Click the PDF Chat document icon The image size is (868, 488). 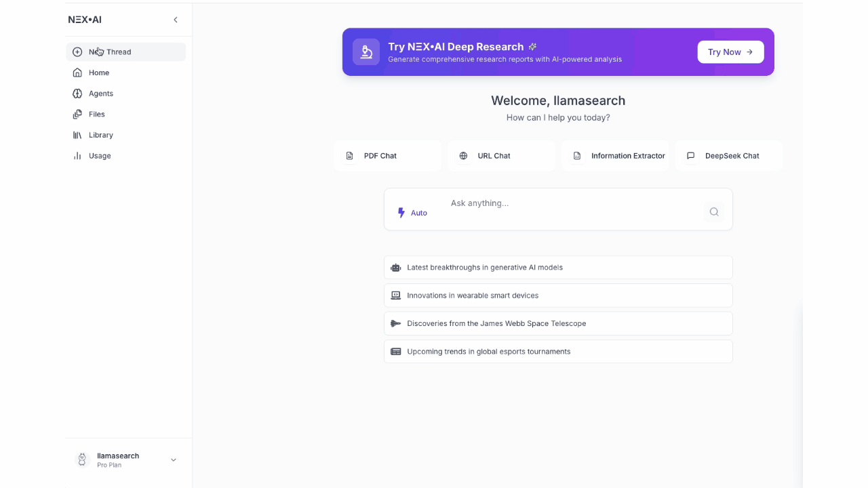point(350,156)
